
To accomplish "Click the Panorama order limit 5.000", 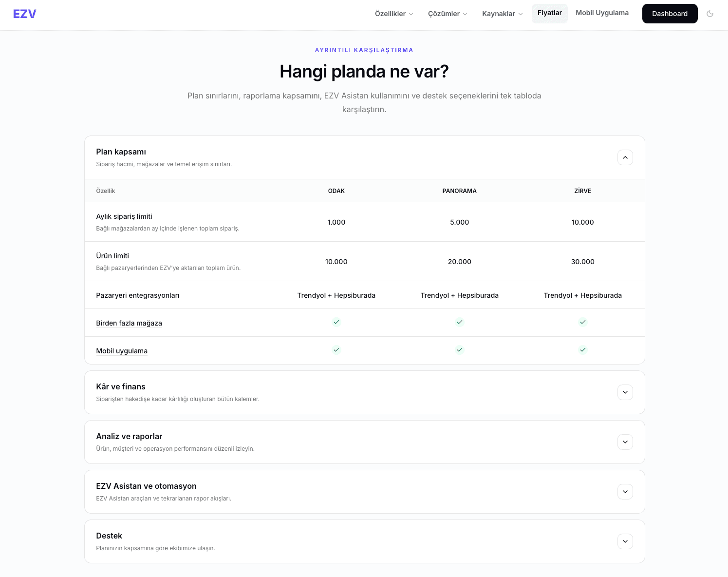I will 460,222.
